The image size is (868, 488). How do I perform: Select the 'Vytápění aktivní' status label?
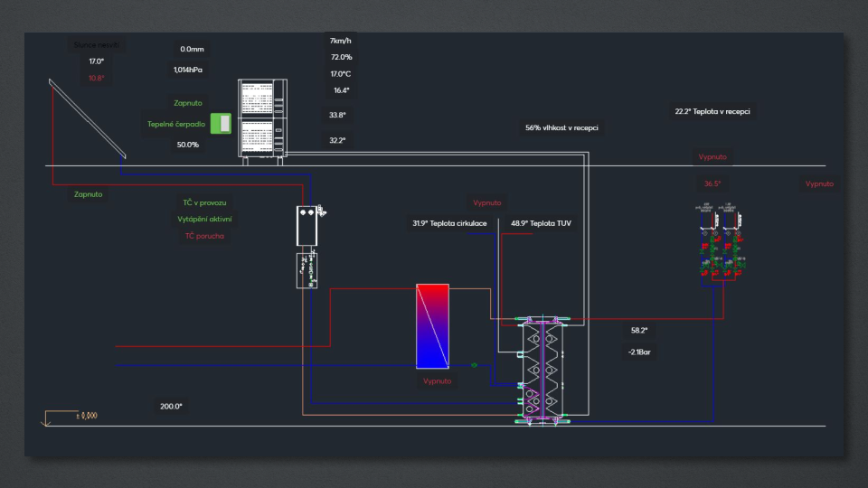204,220
